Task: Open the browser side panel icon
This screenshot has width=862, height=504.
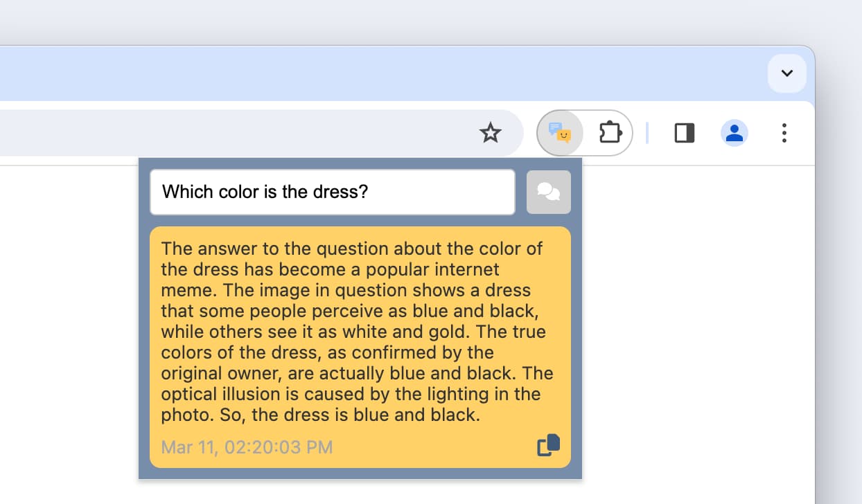Action: (684, 132)
